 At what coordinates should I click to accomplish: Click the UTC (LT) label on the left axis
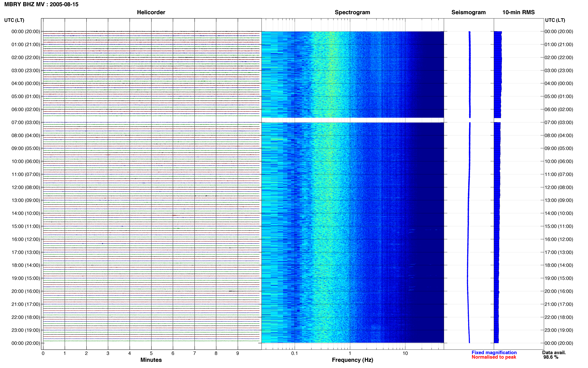(14, 20)
